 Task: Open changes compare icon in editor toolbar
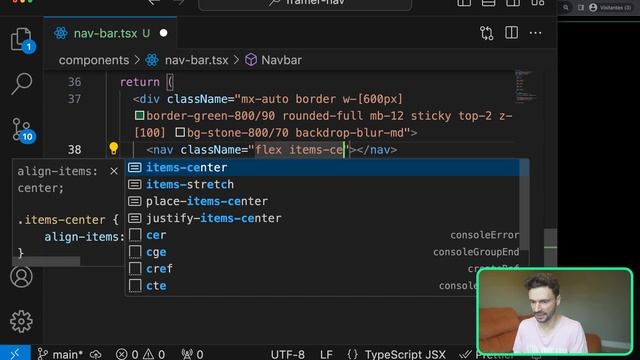(487, 33)
